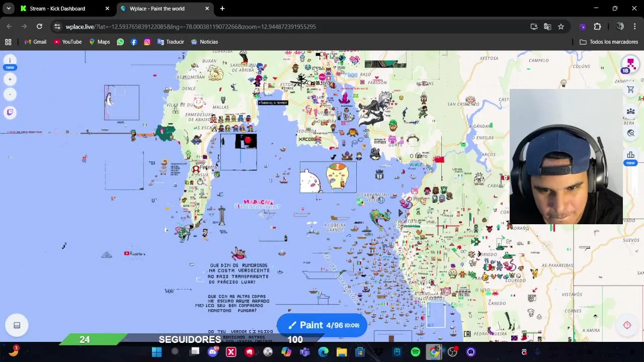644x362 pixels.
Task: Click the 'A LOBEIRA GRANDE' map label
Action: click(336, 228)
